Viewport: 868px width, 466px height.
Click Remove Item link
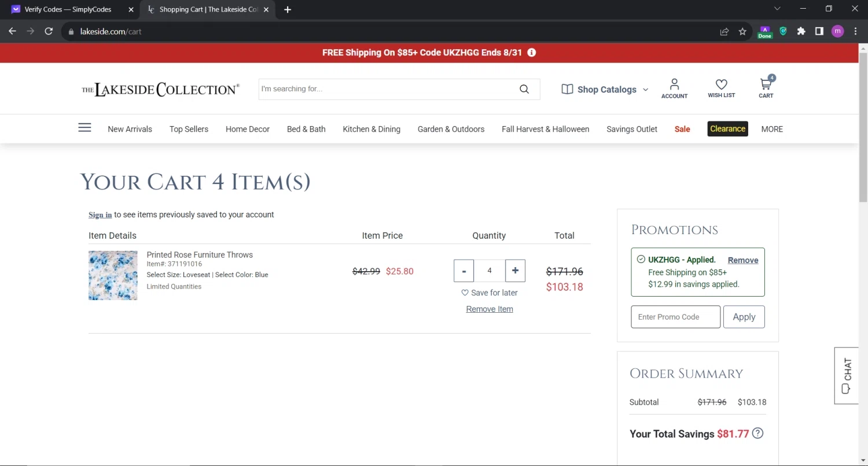(490, 309)
